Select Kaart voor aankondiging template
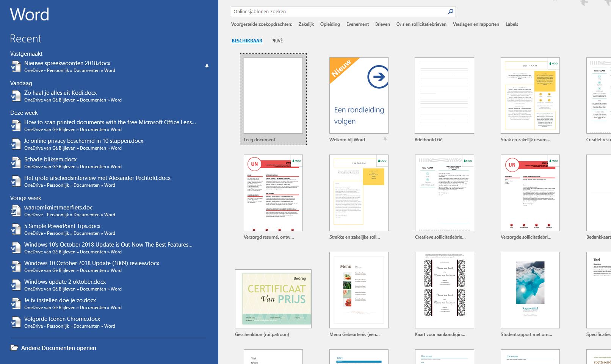This screenshot has width=611, height=364. pos(445,290)
